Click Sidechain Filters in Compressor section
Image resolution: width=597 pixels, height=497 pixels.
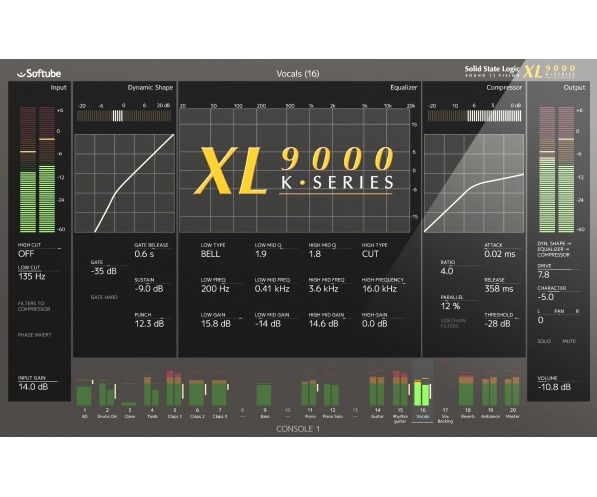[453, 323]
